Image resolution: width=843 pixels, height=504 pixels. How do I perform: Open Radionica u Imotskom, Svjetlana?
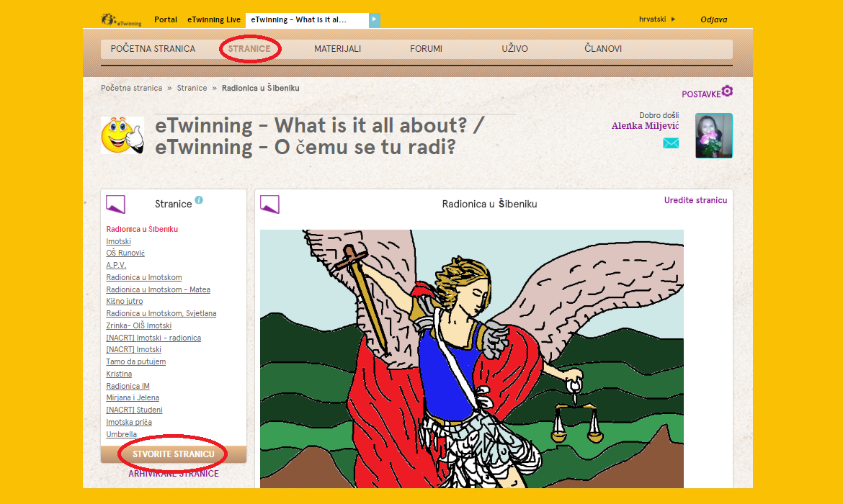pyautogui.click(x=161, y=313)
